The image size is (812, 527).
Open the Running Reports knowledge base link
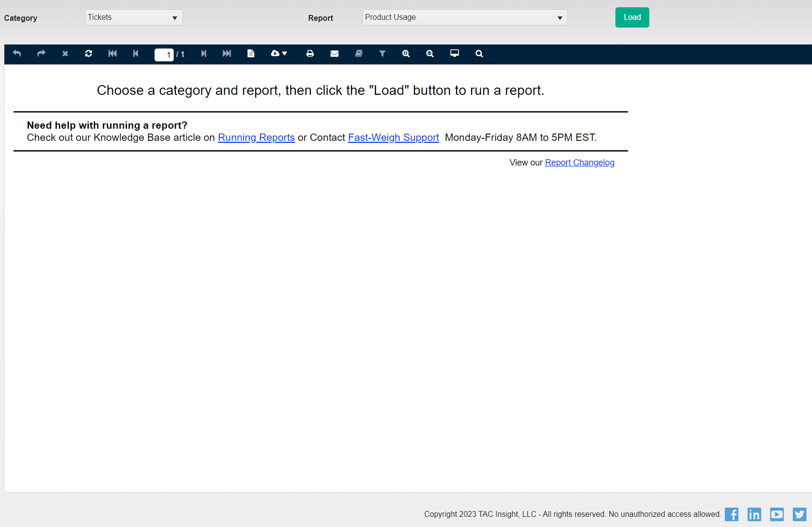click(256, 138)
